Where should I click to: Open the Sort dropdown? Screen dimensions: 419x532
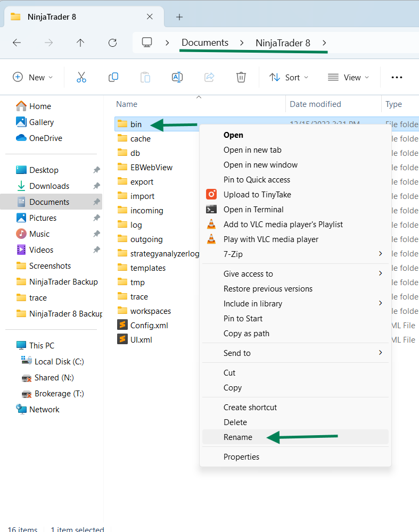click(x=289, y=77)
